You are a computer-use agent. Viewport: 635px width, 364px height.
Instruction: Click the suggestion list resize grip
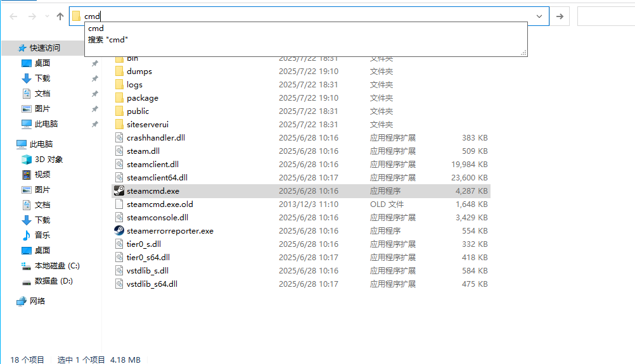tap(523, 53)
